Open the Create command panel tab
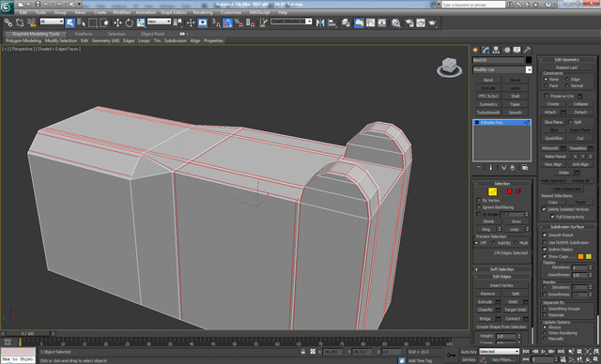 coord(476,50)
